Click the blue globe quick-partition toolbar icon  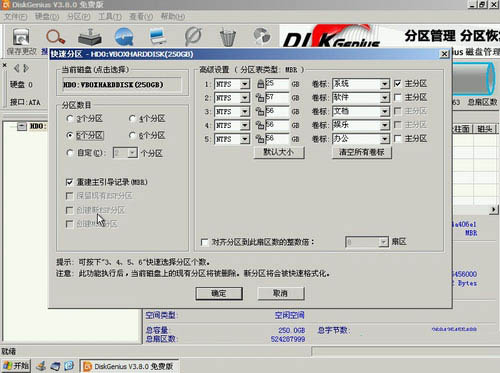click(x=124, y=37)
